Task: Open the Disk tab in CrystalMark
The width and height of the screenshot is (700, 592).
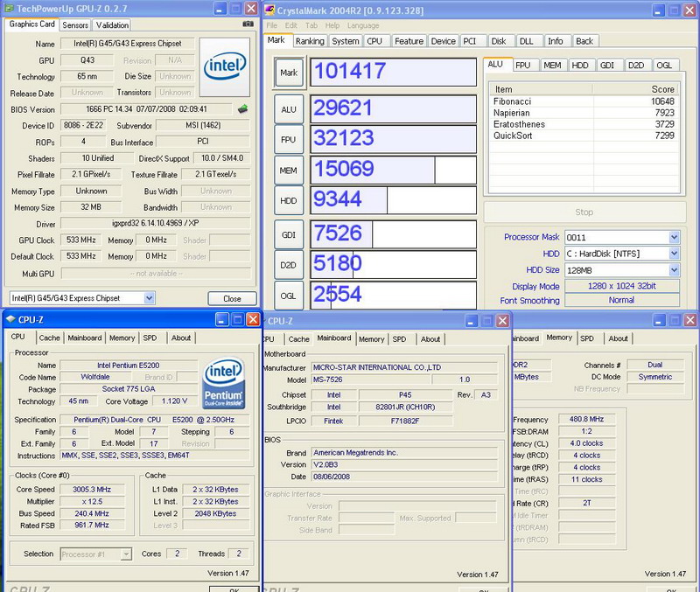Action: 499,41
